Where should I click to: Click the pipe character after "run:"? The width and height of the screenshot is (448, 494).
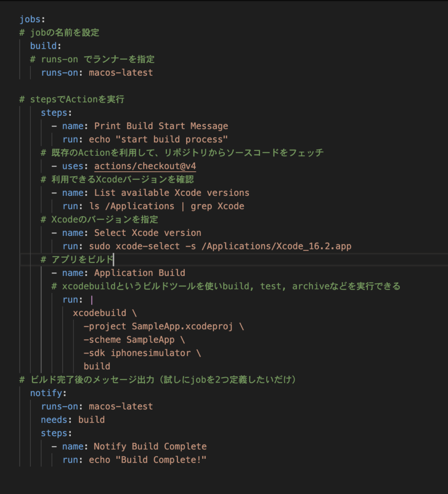(92, 300)
